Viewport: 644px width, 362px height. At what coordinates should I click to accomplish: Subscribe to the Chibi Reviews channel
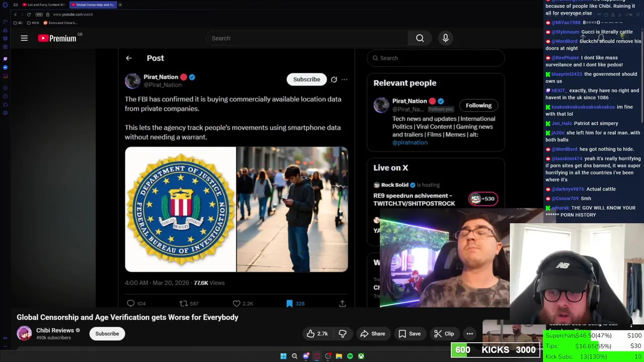click(x=107, y=334)
